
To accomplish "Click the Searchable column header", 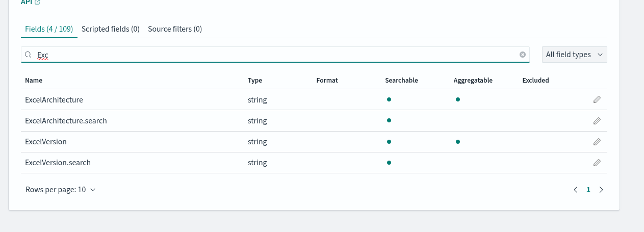I will 401,81.
